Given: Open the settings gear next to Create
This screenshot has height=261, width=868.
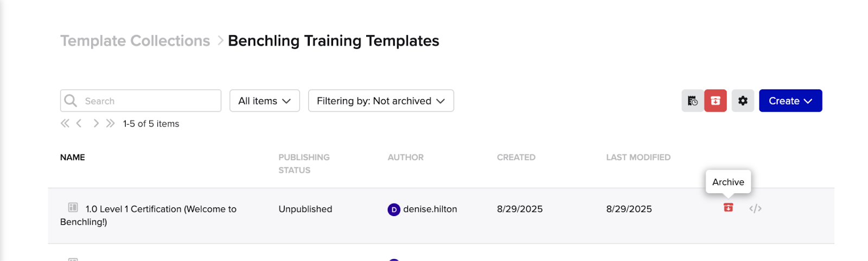Looking at the screenshot, I should (743, 101).
